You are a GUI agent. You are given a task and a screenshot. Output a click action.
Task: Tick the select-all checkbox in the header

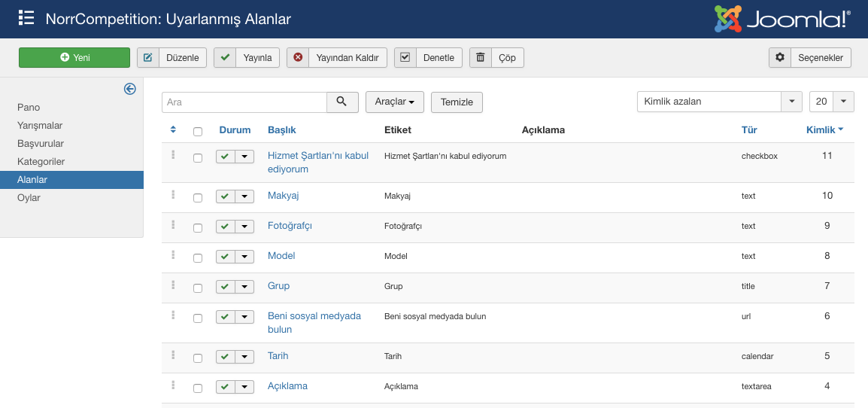198,131
